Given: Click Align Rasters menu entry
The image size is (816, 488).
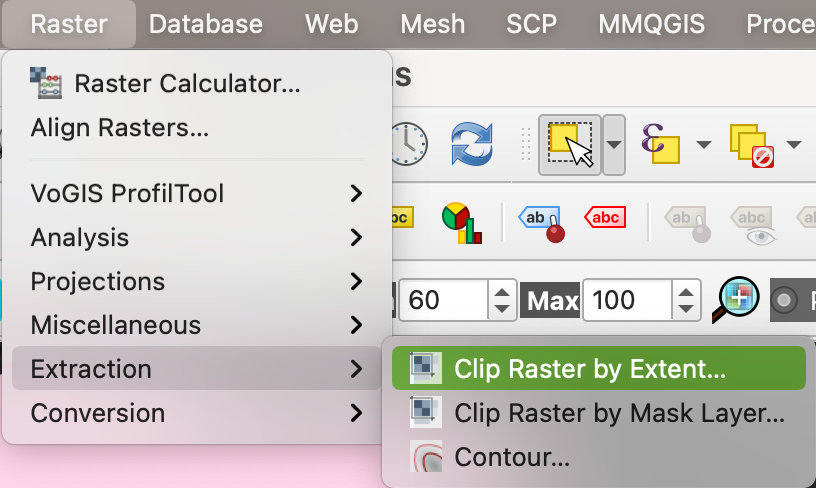Looking at the screenshot, I should [x=119, y=128].
